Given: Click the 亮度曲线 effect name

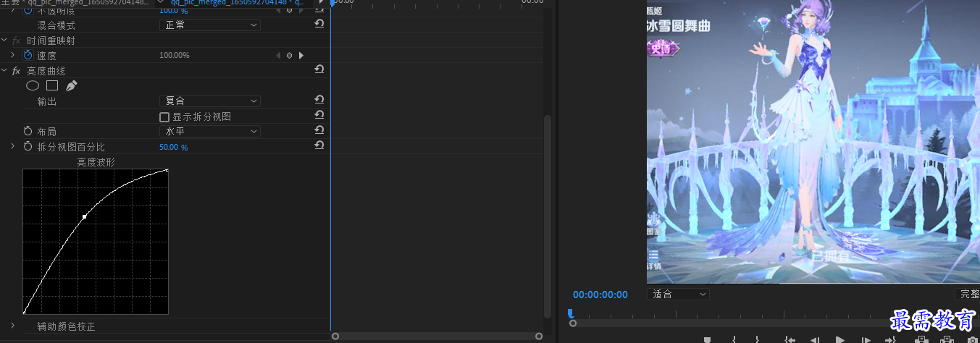Looking at the screenshot, I should [x=46, y=71].
